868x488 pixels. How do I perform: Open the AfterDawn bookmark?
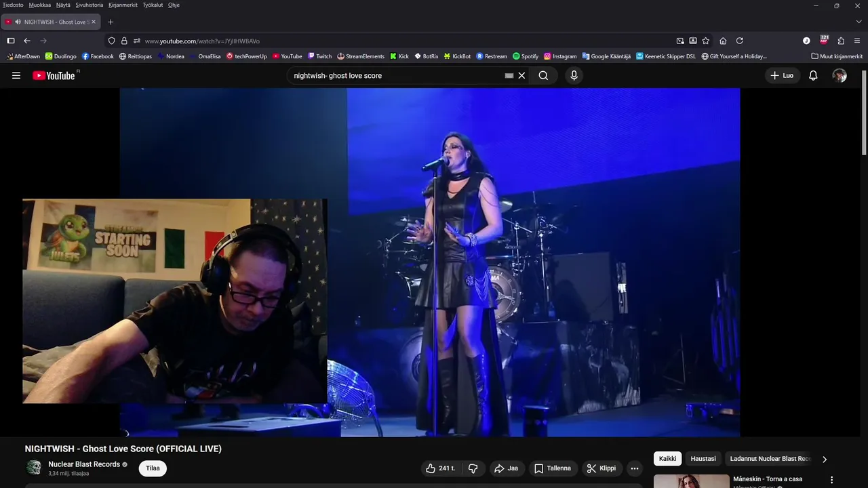click(x=23, y=56)
